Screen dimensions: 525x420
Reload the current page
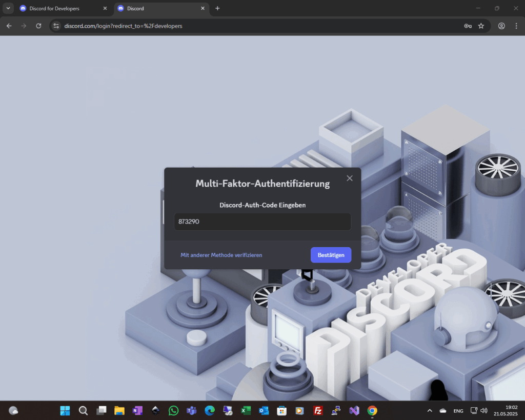pyautogui.click(x=38, y=26)
